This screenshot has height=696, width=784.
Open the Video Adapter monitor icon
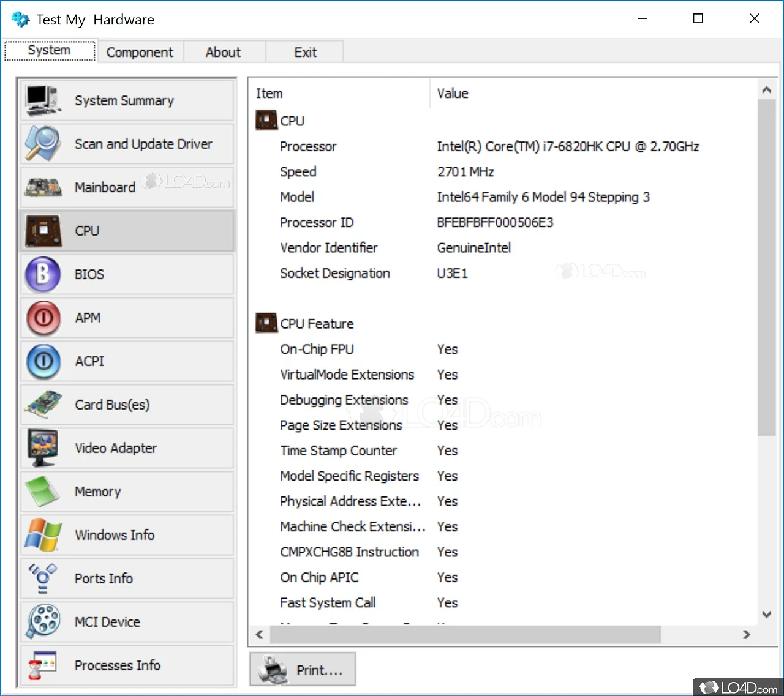pos(43,448)
